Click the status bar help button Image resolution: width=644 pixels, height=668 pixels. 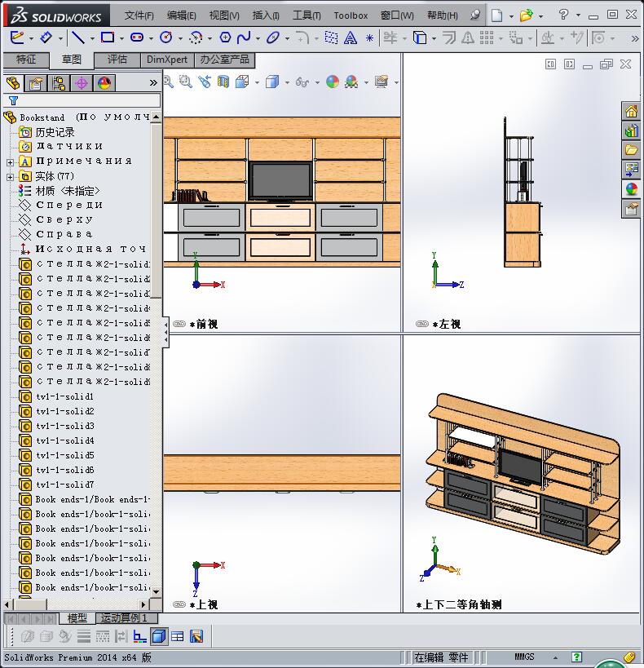pyautogui.click(x=576, y=657)
